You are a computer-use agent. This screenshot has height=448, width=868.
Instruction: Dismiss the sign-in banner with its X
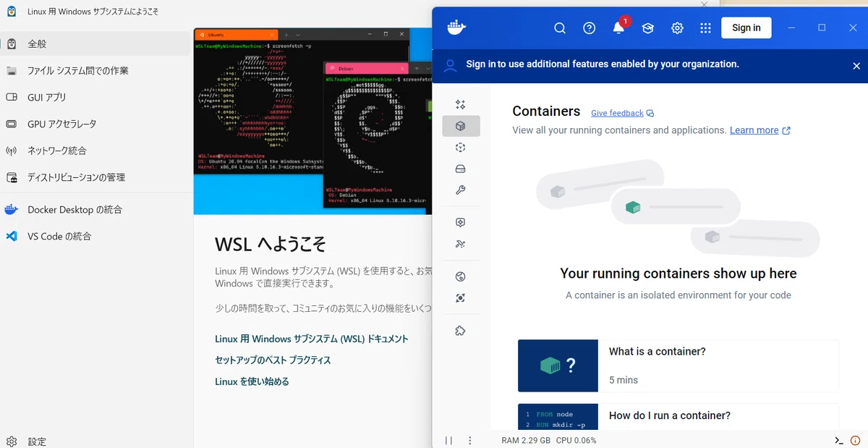[x=856, y=66]
